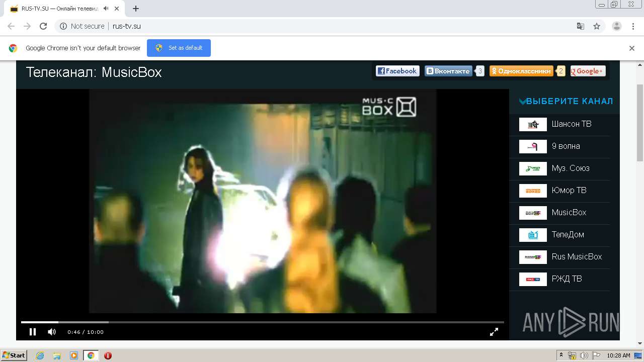Viewport: 644px width, 362px height.
Task: Switch to Chrome taskbar button
Action: 91,355
